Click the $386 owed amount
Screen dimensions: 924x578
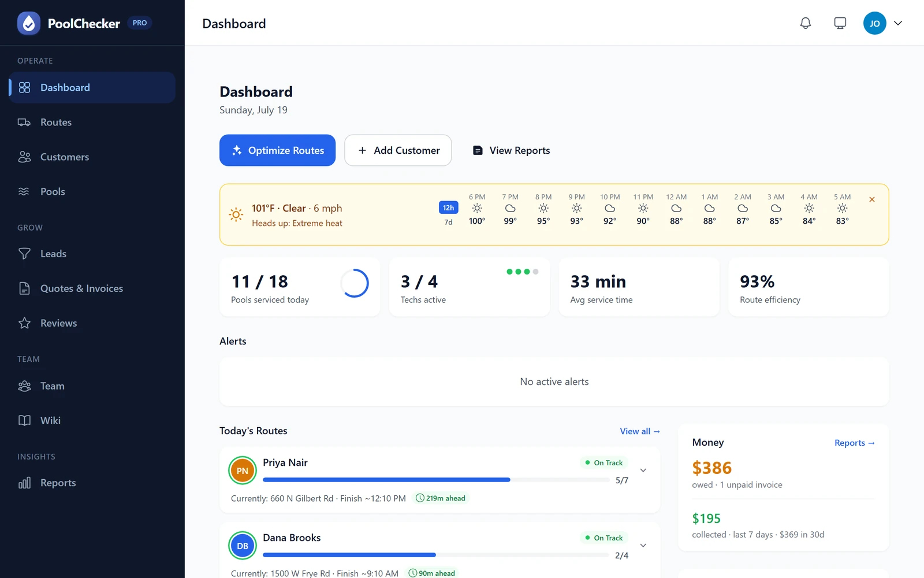tap(711, 468)
